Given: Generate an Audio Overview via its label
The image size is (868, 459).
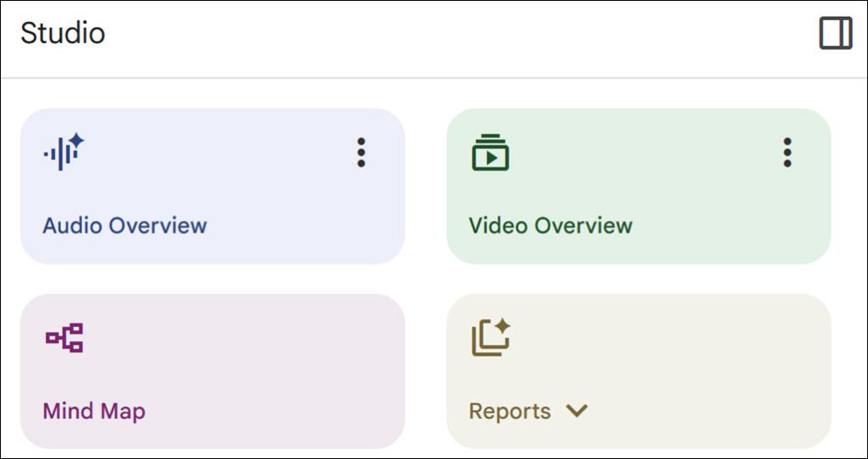Looking at the screenshot, I should point(125,225).
